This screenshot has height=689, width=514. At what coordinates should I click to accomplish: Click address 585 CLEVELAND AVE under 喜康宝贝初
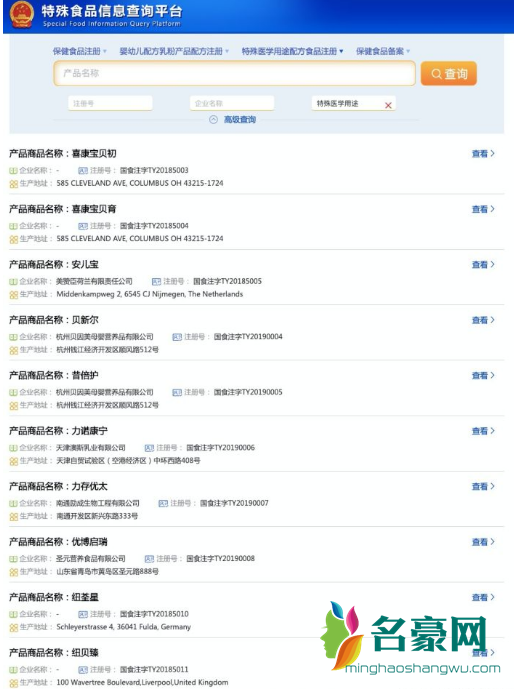point(140,183)
